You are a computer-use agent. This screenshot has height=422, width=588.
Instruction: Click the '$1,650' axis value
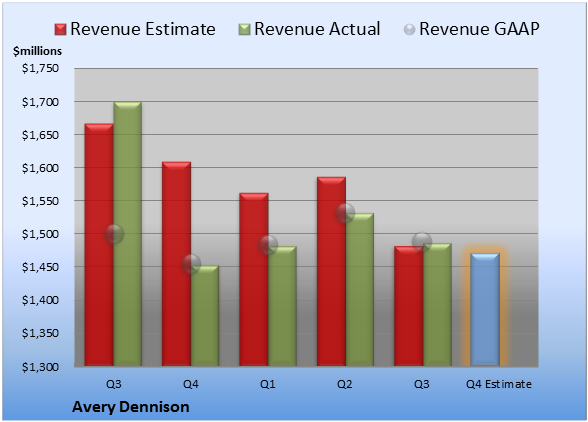[x=40, y=135]
